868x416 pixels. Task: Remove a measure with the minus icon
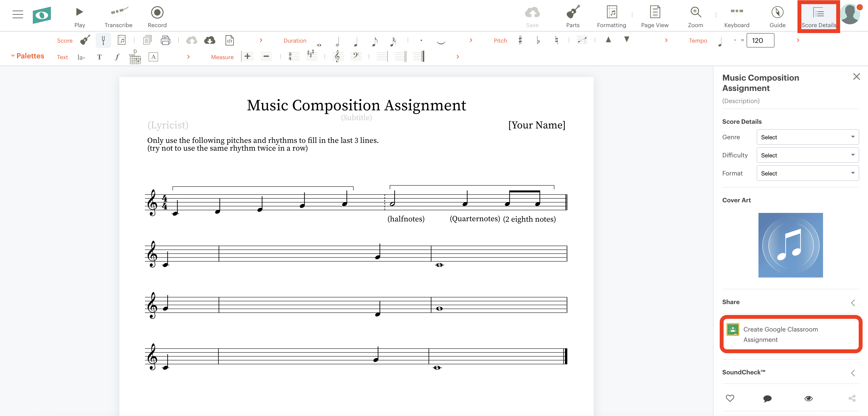point(266,56)
